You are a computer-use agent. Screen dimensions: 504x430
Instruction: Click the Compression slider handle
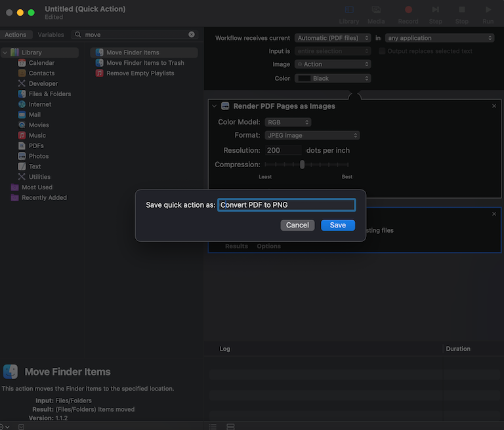[302, 165]
